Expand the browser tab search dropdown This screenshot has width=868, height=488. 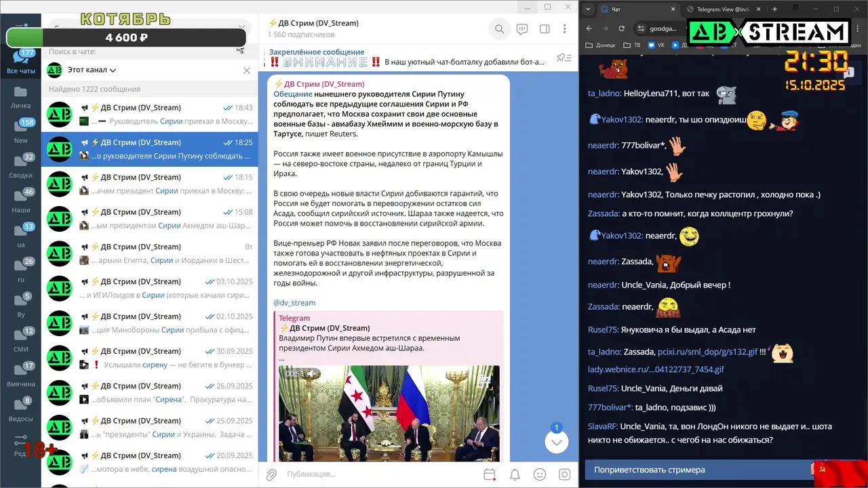pyautogui.click(x=587, y=9)
